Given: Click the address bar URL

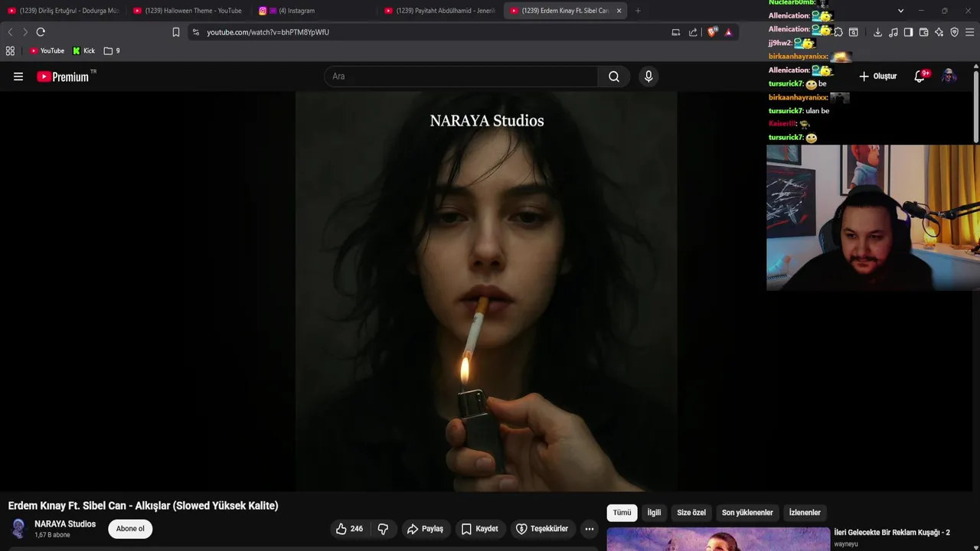Looking at the screenshot, I should [268, 32].
